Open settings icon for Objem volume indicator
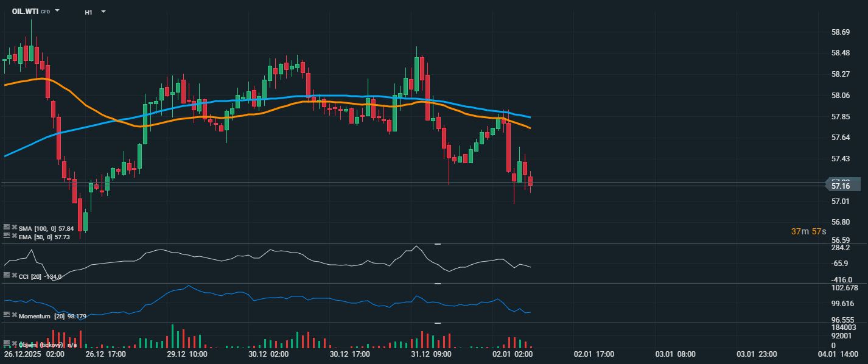Screen dimensions: 868x364 7,344
